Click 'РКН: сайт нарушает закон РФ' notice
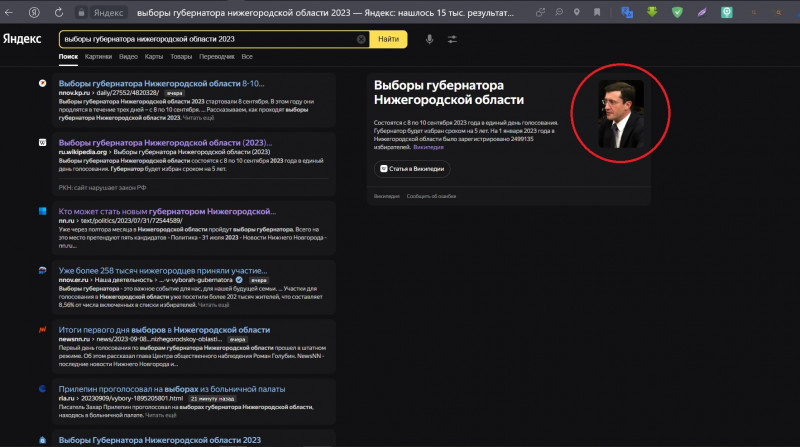 tap(102, 188)
